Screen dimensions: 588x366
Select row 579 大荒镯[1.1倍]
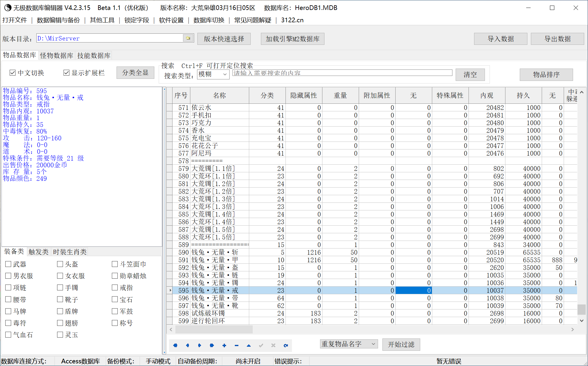point(372,168)
